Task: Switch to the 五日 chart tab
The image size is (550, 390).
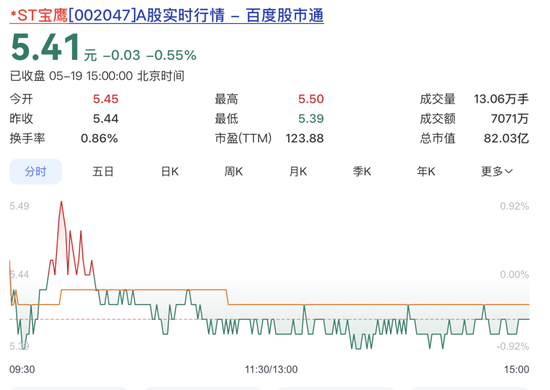Action: pyautogui.click(x=103, y=172)
